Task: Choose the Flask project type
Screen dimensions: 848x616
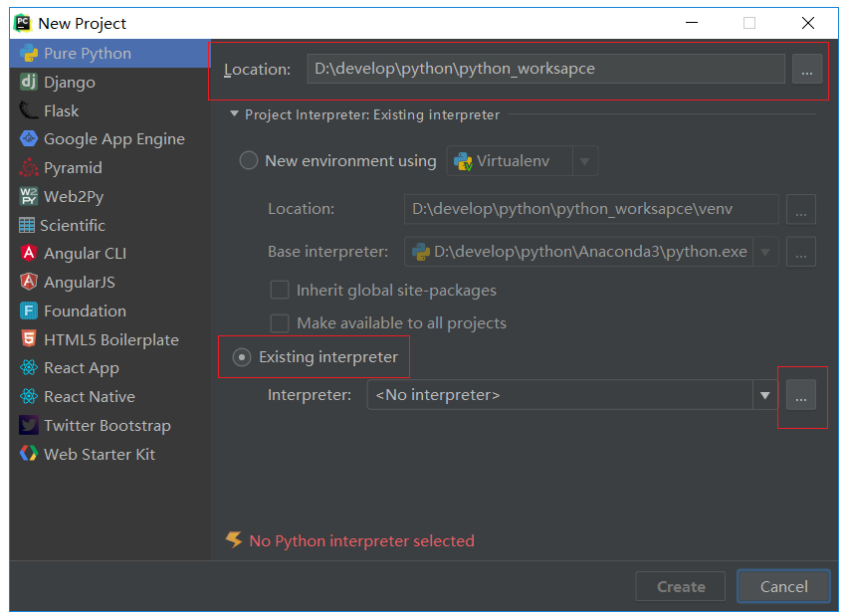Action: (110, 110)
